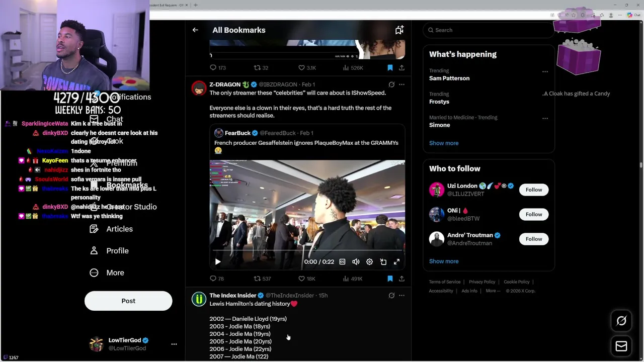Image resolution: width=644 pixels, height=362 pixels.
Task: Open Bookmarks in the sidebar
Action: tap(127, 185)
